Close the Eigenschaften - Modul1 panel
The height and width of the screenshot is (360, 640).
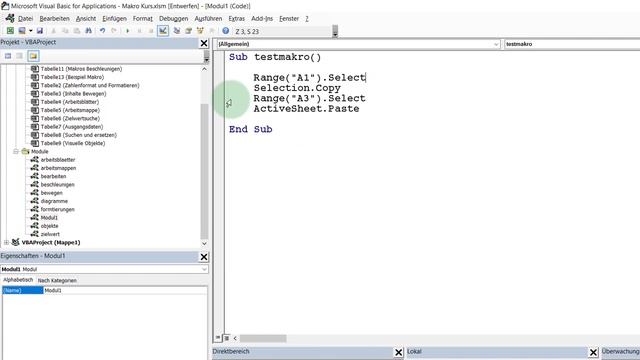click(204, 257)
